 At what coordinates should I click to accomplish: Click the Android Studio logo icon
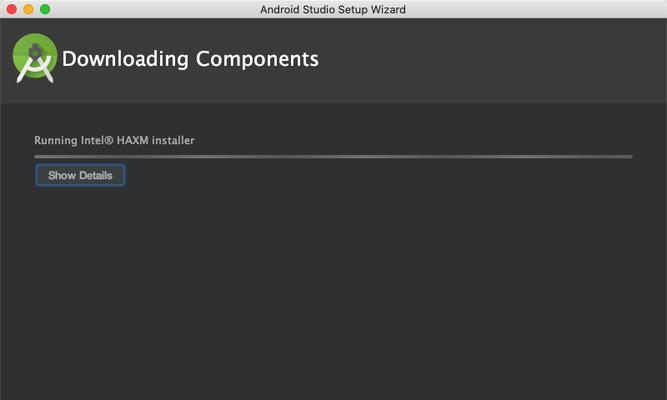(35, 58)
